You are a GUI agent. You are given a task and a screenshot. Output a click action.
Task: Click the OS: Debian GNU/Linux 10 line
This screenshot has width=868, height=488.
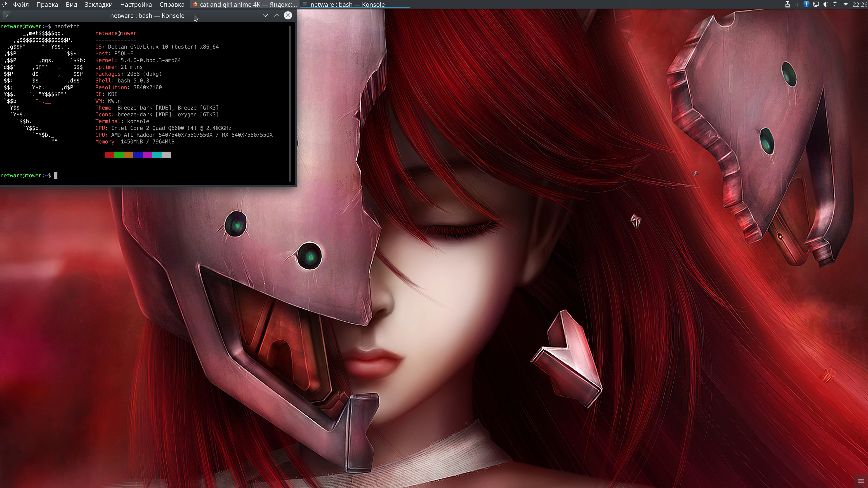tap(157, 47)
